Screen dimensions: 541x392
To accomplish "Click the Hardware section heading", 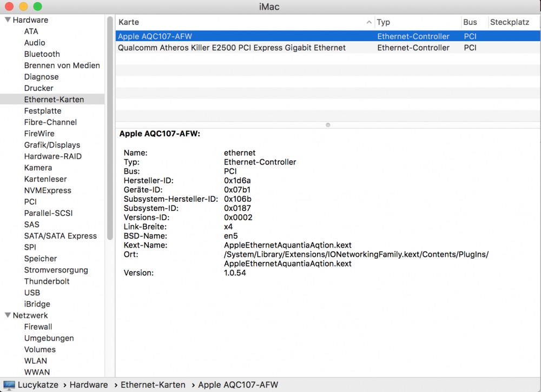I will (30, 20).
